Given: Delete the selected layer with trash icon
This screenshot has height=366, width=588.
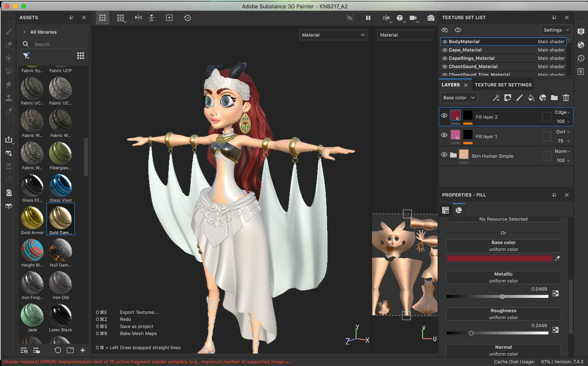Looking at the screenshot, I should 566,98.
